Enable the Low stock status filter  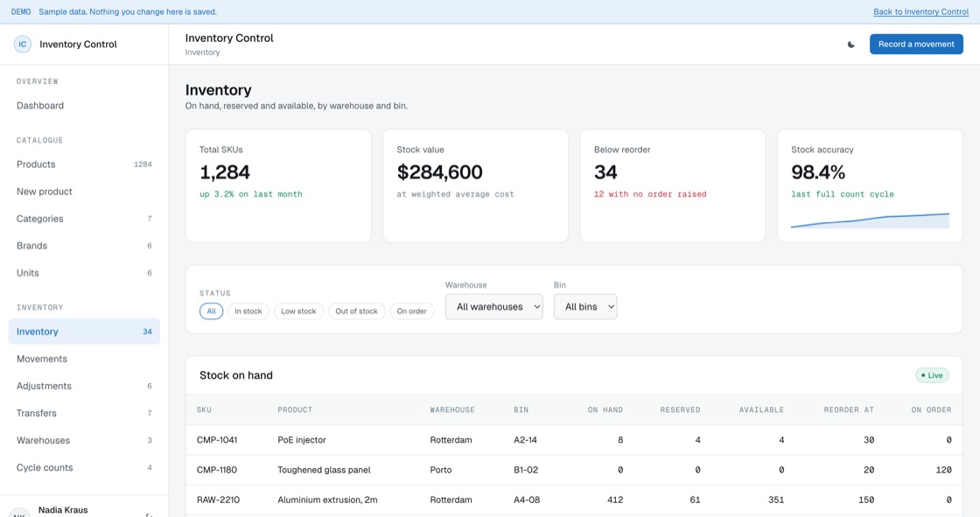click(298, 311)
